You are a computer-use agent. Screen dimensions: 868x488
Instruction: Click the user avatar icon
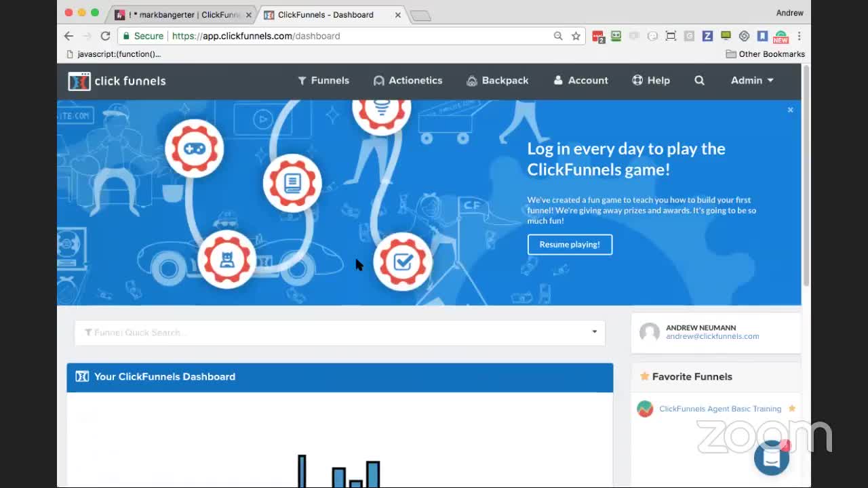tap(650, 332)
